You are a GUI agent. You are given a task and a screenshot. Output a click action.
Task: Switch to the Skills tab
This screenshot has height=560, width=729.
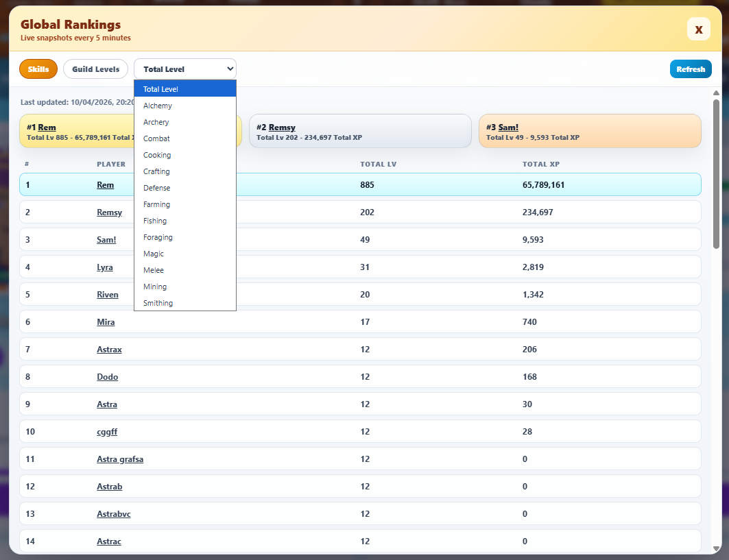38,69
